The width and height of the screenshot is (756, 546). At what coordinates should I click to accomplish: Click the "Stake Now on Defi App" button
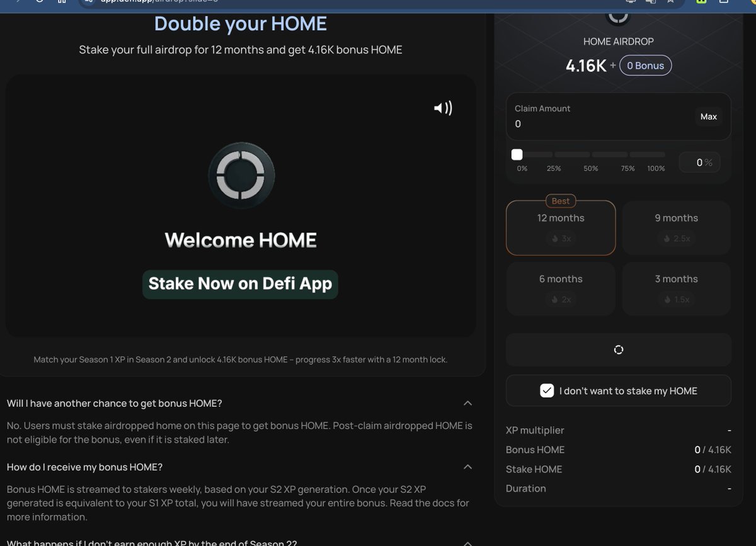click(x=240, y=284)
